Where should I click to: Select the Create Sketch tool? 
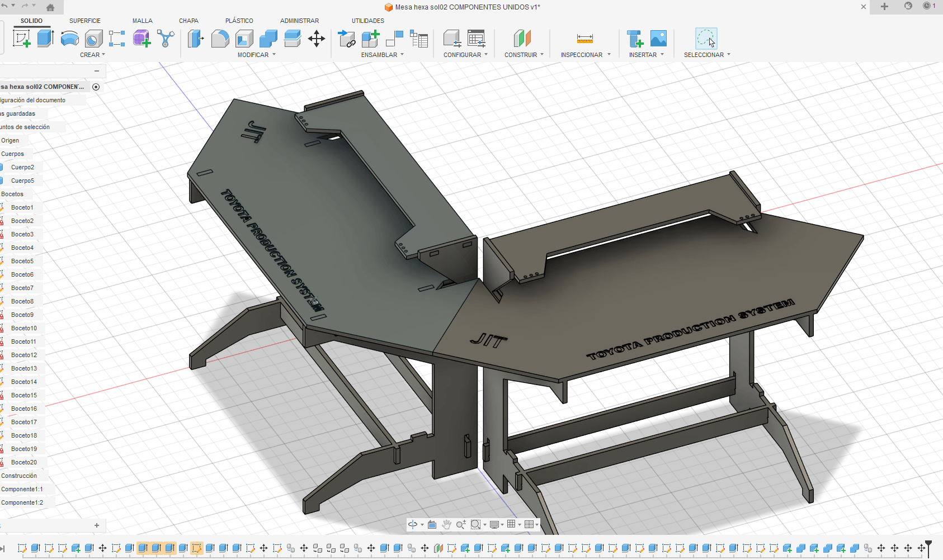21,39
